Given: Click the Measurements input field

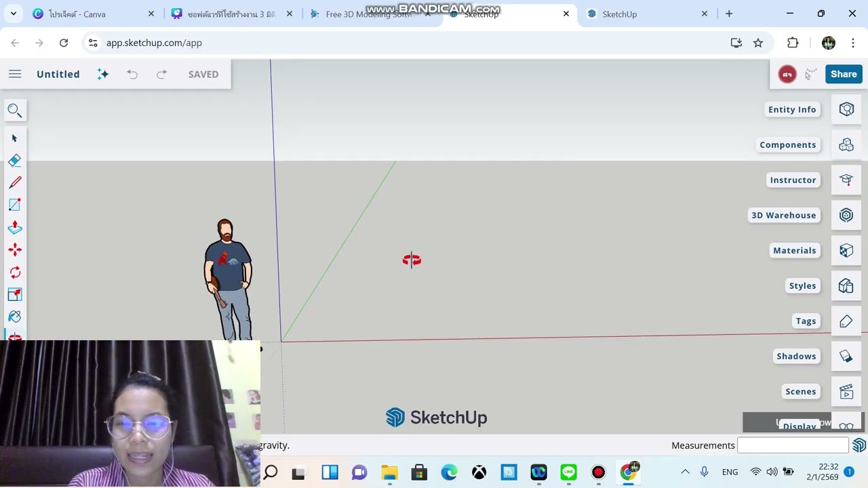Looking at the screenshot, I should tap(793, 445).
